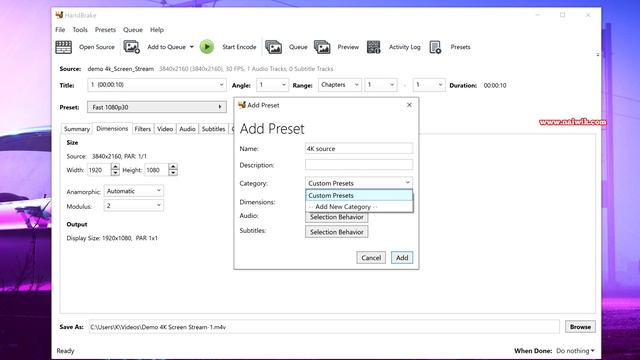The image size is (640, 360).
Task: Click the Duration 00:00:10 value
Action: click(x=495, y=85)
